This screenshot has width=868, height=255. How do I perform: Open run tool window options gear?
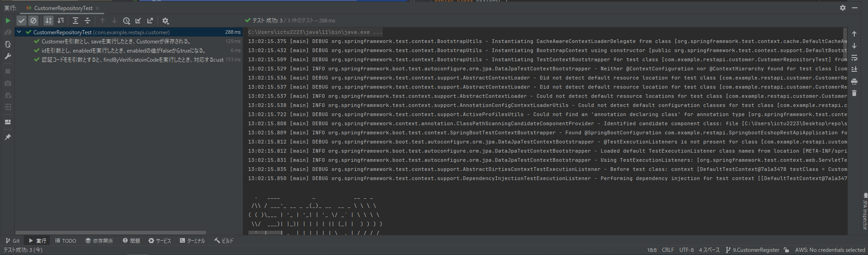[x=843, y=8]
